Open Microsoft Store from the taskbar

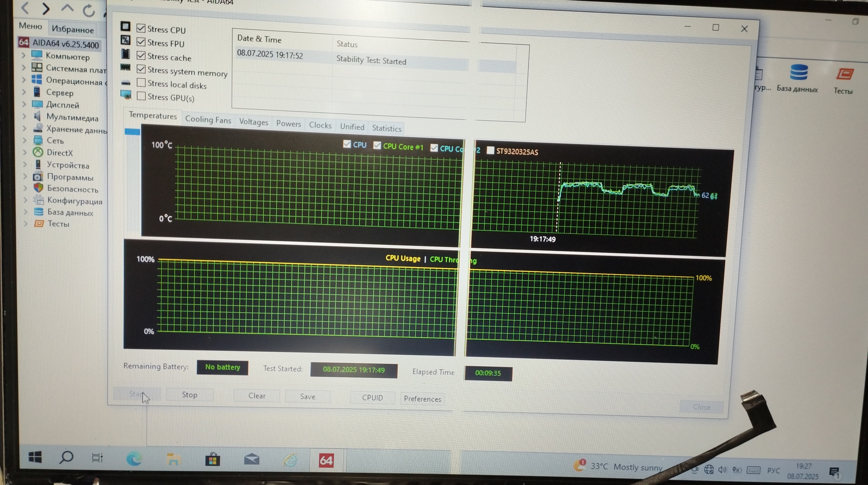(212, 460)
